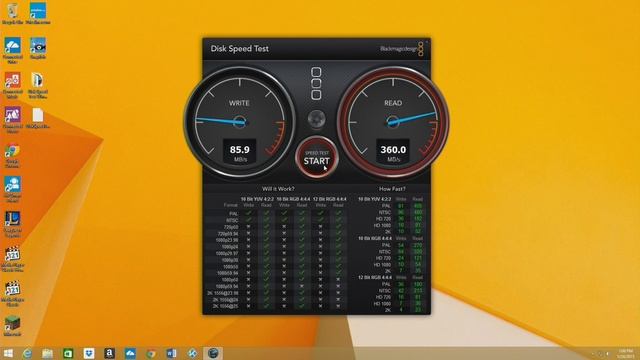Click the 12 Bit RGB 4:4:4 column header in Will it Work

click(330, 199)
